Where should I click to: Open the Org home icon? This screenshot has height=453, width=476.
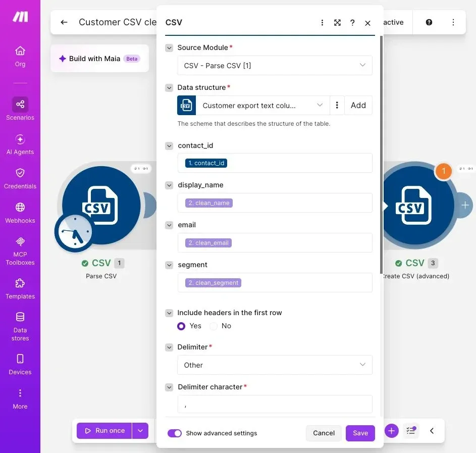pos(20,51)
